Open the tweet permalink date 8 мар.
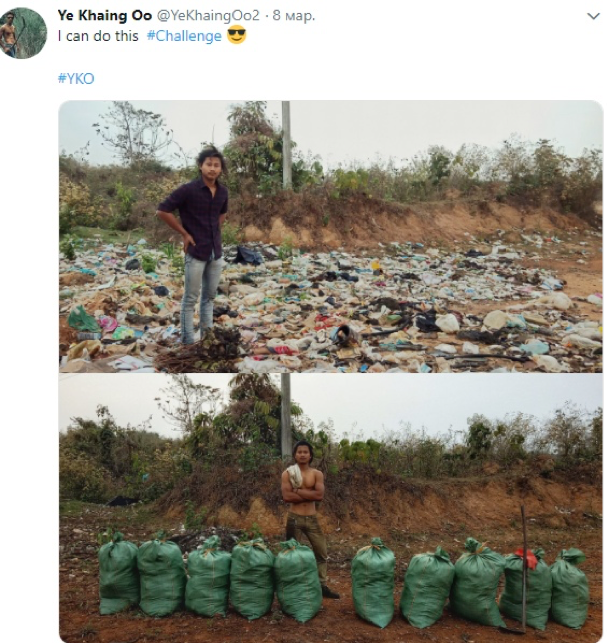Image resolution: width=608 pixels, height=643 pixels. [294, 16]
